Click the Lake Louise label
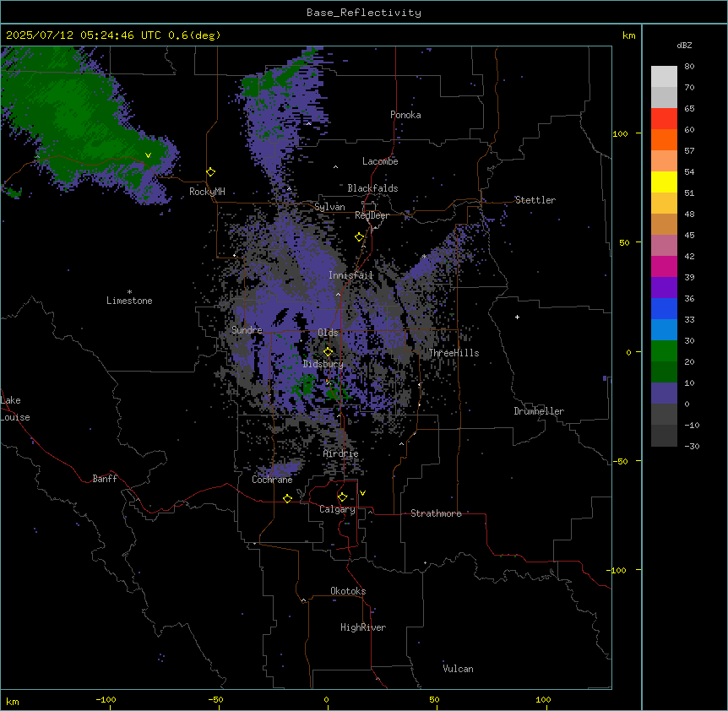Viewport: 728px width, 711px height. tap(15, 409)
